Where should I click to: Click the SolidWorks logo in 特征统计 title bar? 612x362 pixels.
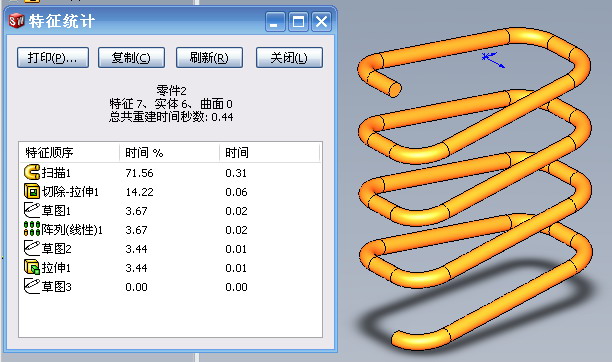16,21
